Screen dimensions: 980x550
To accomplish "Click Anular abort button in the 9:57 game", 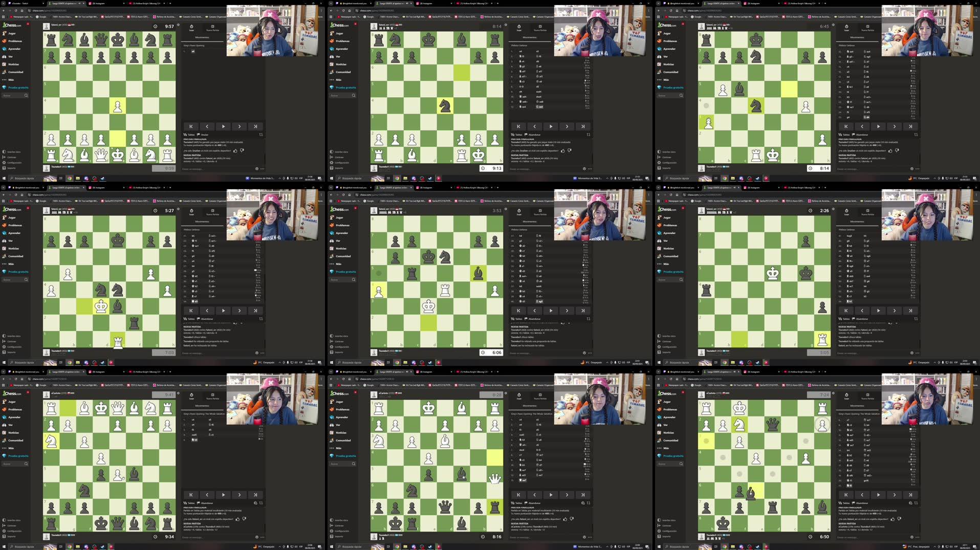I will tap(203, 135).
